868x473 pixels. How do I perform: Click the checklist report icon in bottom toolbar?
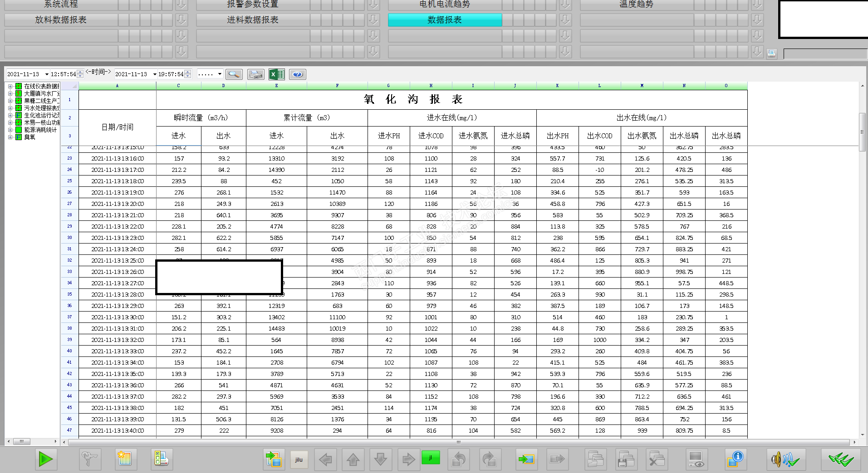[162, 459]
